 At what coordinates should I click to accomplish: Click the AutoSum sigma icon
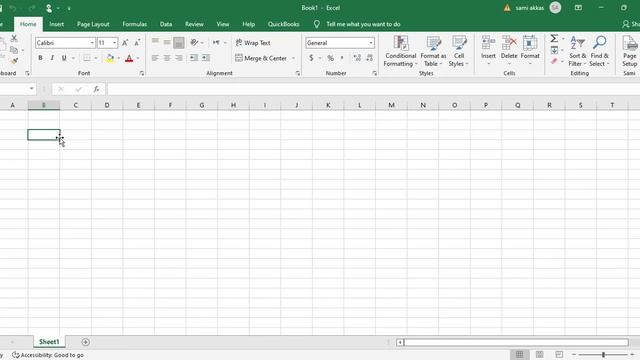tap(554, 38)
